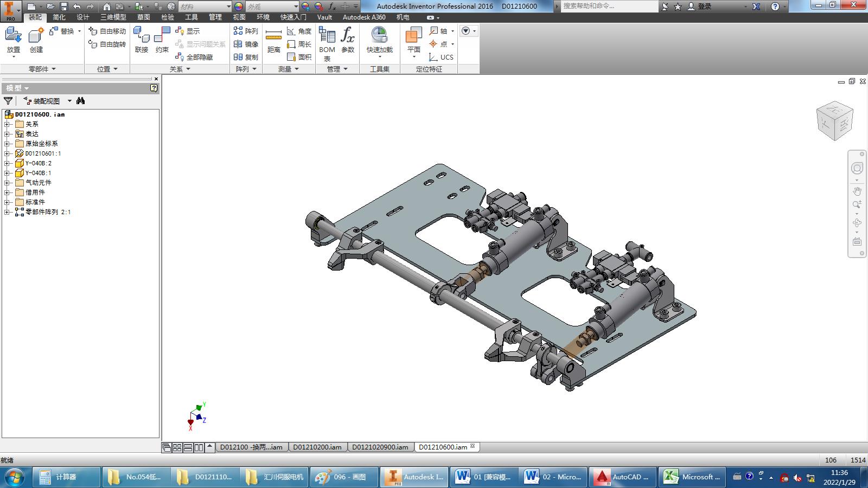Click the 点 work point tool
This screenshot has height=488, width=868.
(x=439, y=44)
